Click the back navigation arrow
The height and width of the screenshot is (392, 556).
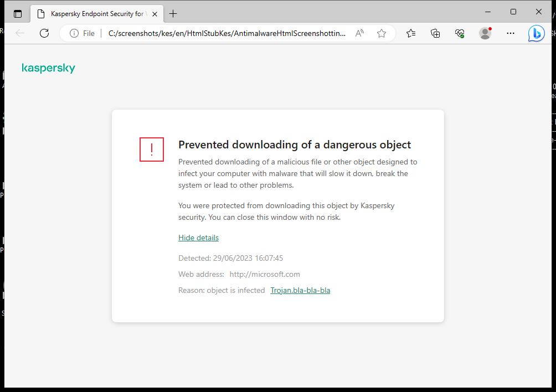tap(20, 33)
